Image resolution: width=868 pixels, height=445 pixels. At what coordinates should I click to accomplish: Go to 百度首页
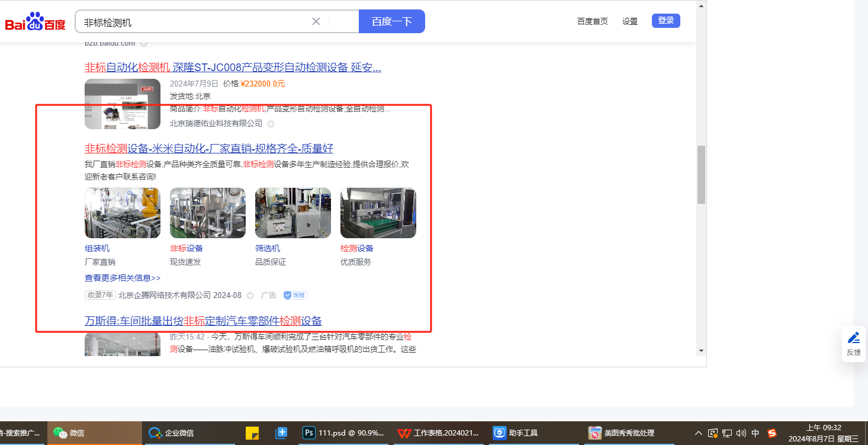pos(593,21)
